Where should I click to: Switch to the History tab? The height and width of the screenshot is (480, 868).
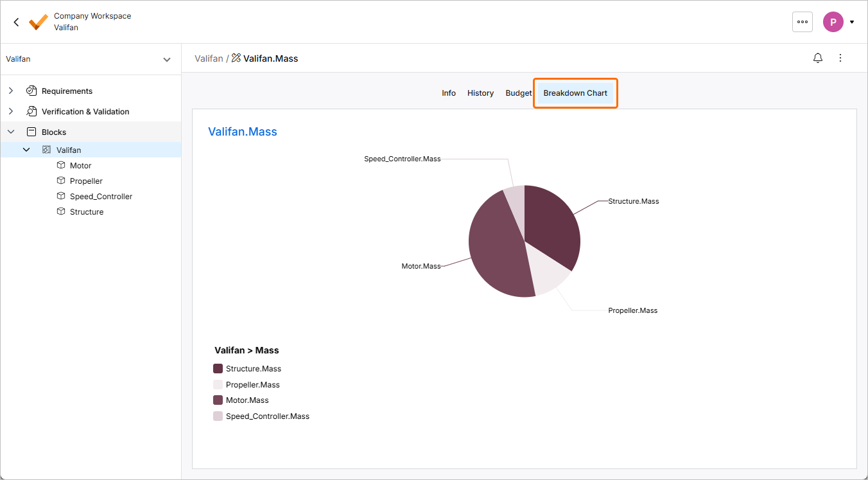pyautogui.click(x=480, y=93)
